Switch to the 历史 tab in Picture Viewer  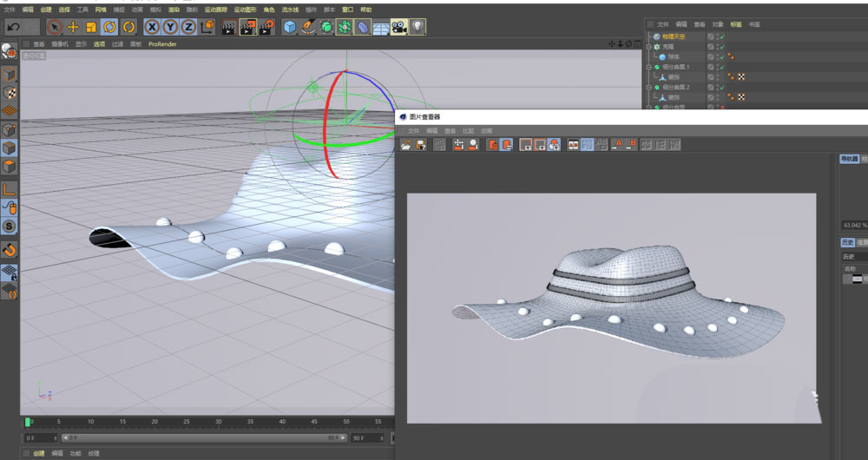tap(848, 242)
